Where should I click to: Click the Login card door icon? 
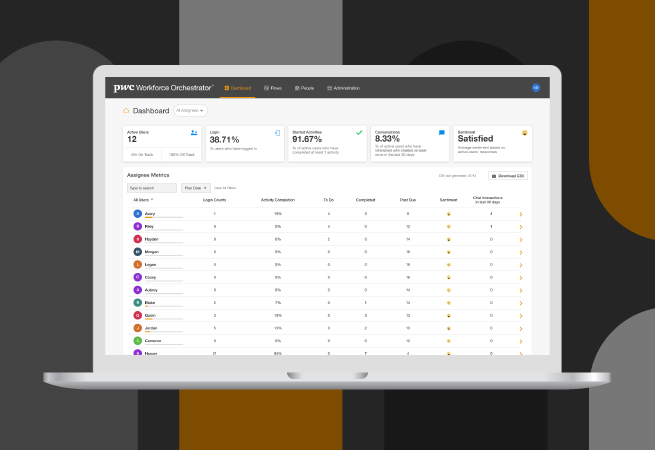pyautogui.click(x=277, y=132)
